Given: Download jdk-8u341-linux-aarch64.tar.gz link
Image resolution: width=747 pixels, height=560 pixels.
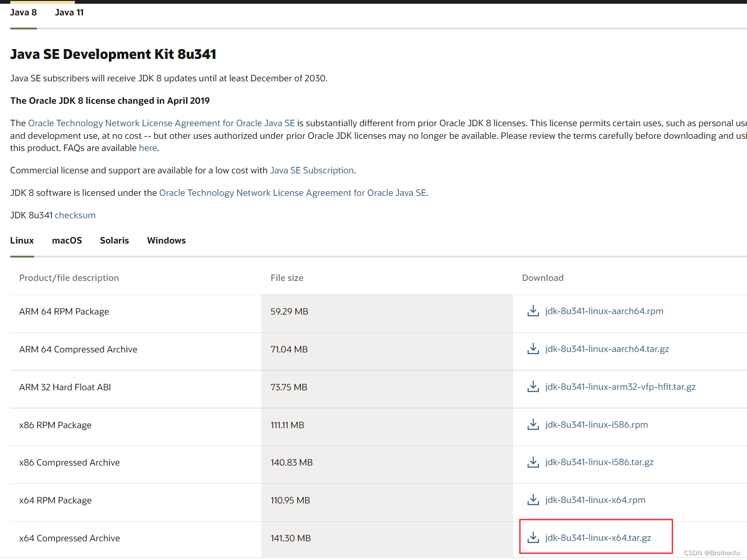Looking at the screenshot, I should point(607,349).
